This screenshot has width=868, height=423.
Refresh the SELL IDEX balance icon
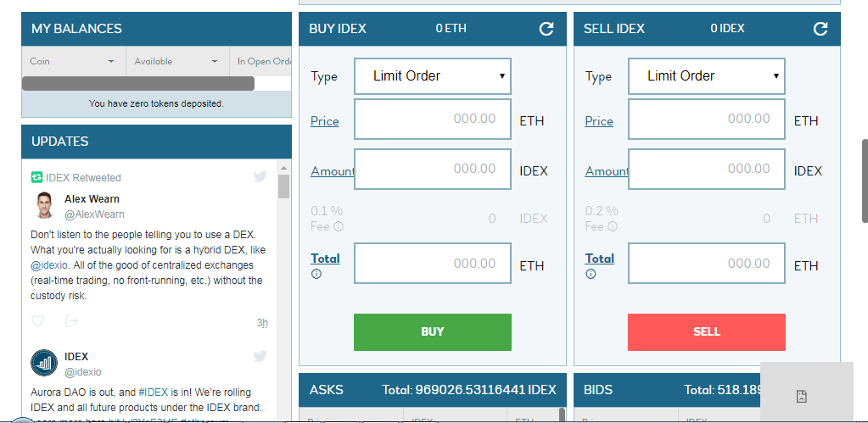click(x=820, y=29)
